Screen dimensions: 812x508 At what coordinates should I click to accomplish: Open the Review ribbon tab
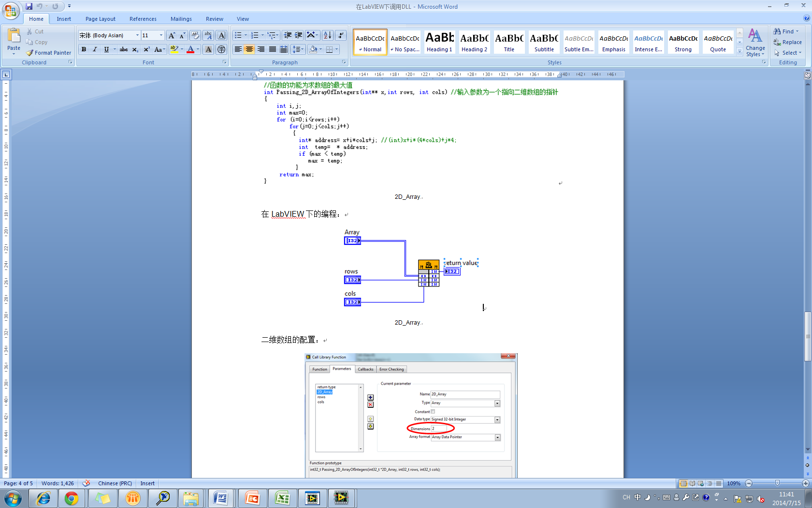(215, 19)
